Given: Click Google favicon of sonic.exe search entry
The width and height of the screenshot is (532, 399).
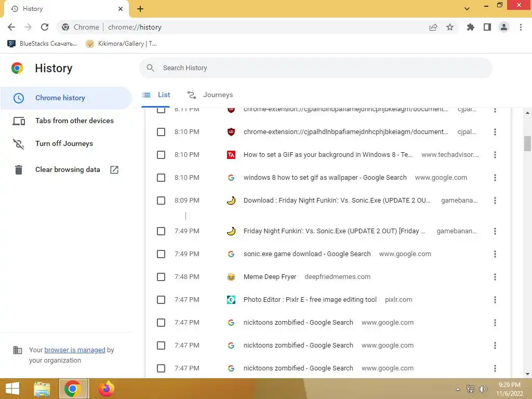Looking at the screenshot, I should (231, 254).
